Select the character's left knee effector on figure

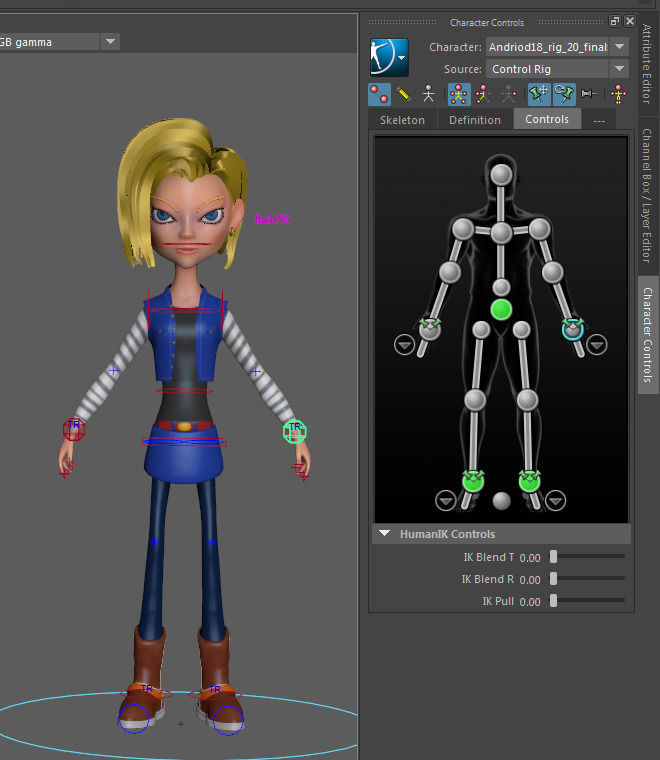tap(527, 400)
